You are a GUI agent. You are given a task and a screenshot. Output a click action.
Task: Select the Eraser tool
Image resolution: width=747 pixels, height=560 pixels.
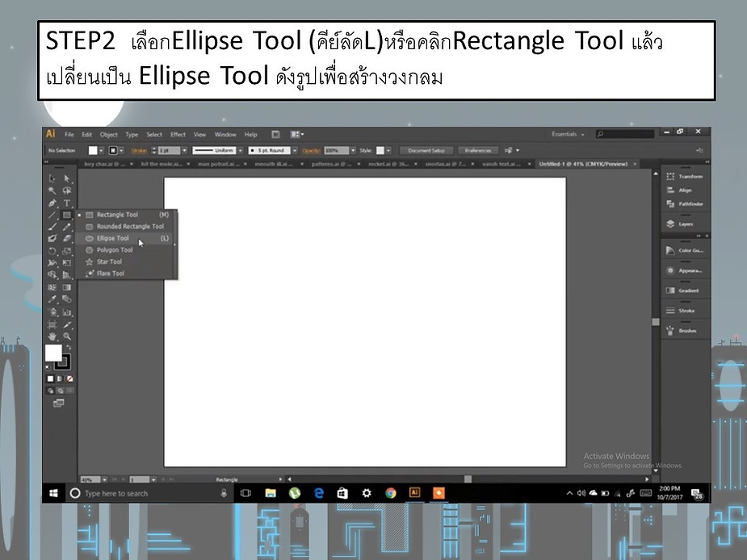(67, 239)
